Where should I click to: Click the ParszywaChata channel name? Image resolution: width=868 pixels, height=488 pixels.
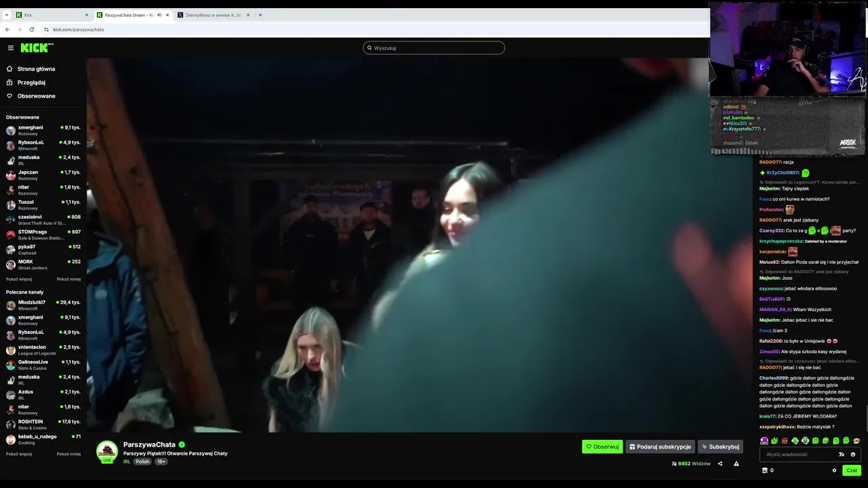tap(149, 445)
